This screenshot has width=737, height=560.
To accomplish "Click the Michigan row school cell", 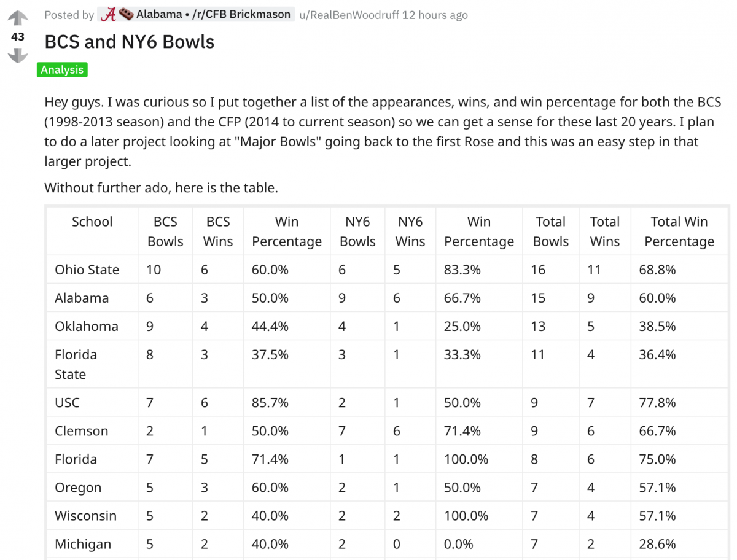I will pyautogui.click(x=92, y=544).
